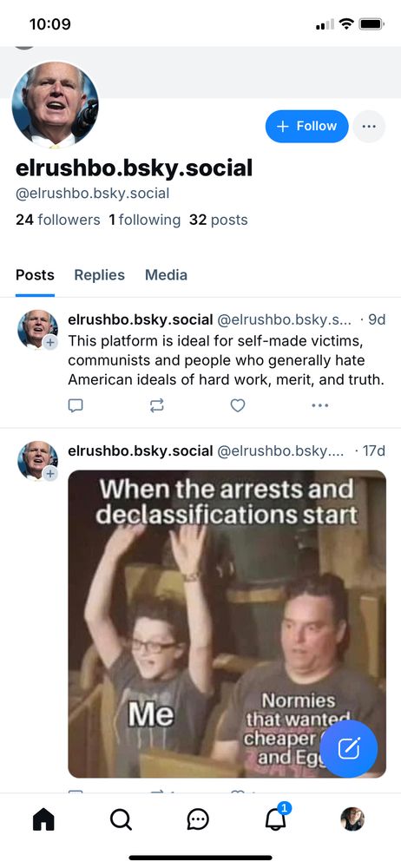Open your own profile avatar in bottom bar
The width and height of the screenshot is (401, 868).
352,819
